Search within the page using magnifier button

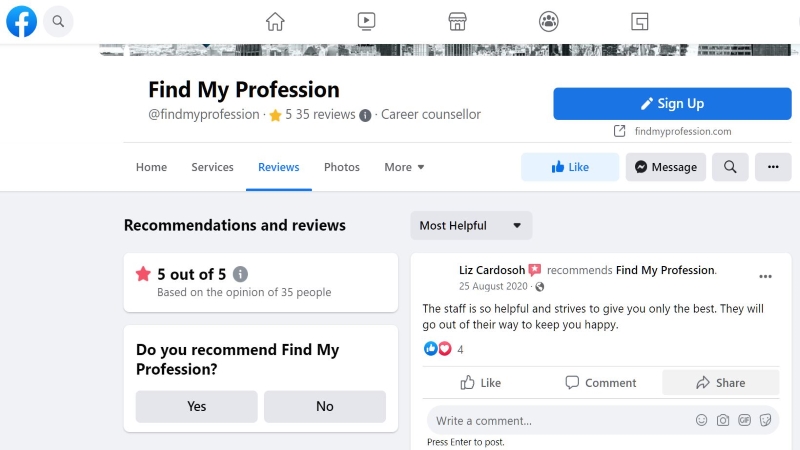[x=730, y=167]
